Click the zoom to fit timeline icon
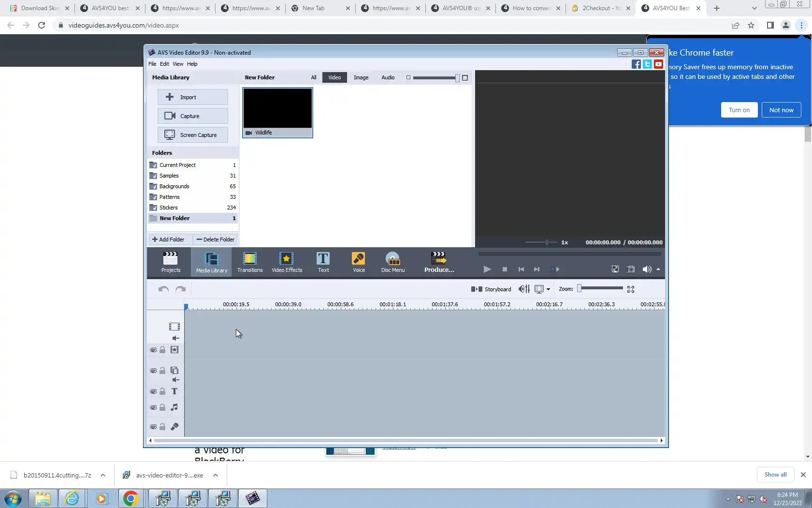The height and width of the screenshot is (508, 812). click(x=631, y=289)
